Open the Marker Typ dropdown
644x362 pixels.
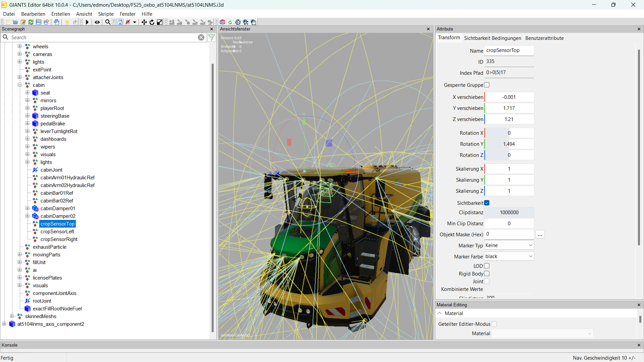509,245
